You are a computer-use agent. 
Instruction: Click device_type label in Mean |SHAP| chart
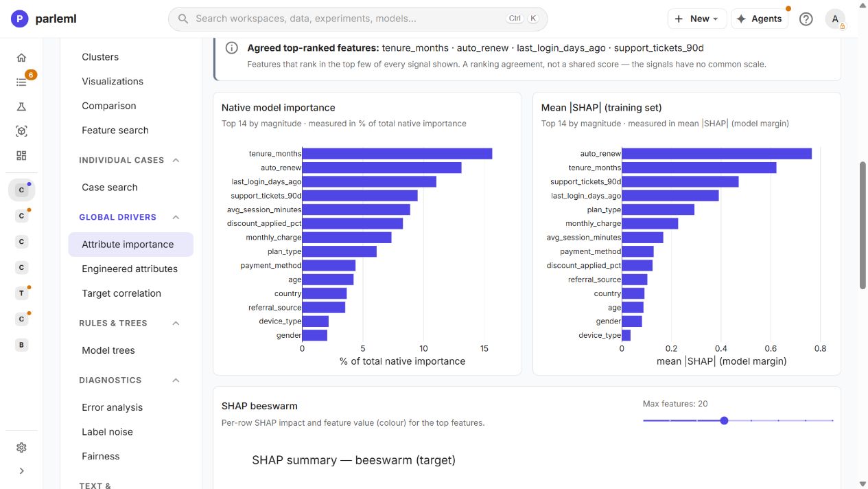point(600,335)
